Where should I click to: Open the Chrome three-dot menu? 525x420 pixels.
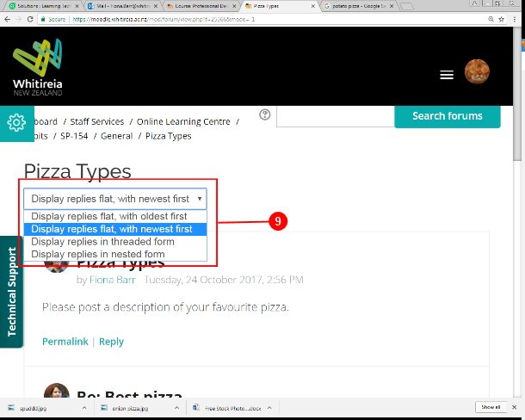(x=515, y=20)
